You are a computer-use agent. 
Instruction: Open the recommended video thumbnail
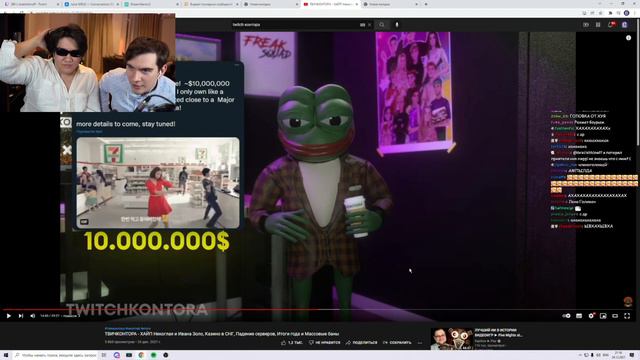coord(452,338)
